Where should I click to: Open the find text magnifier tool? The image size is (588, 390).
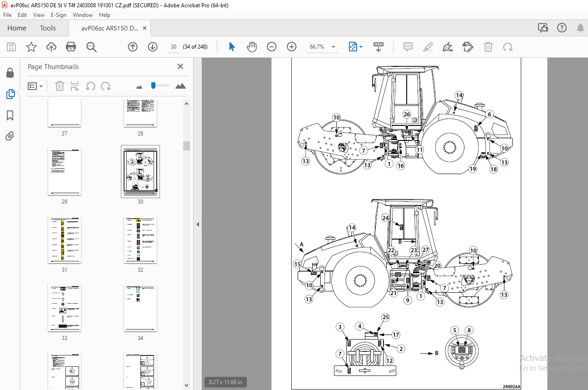click(x=91, y=47)
